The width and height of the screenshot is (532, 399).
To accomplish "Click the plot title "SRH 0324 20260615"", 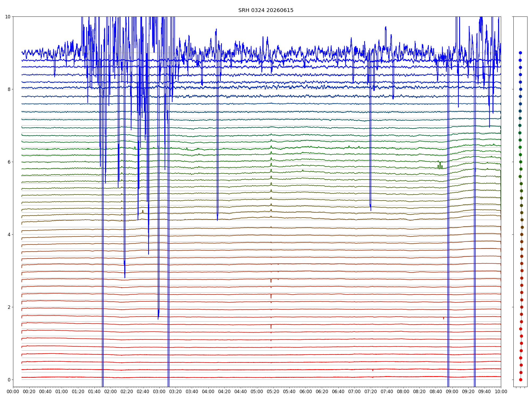I will pyautogui.click(x=266, y=10).
